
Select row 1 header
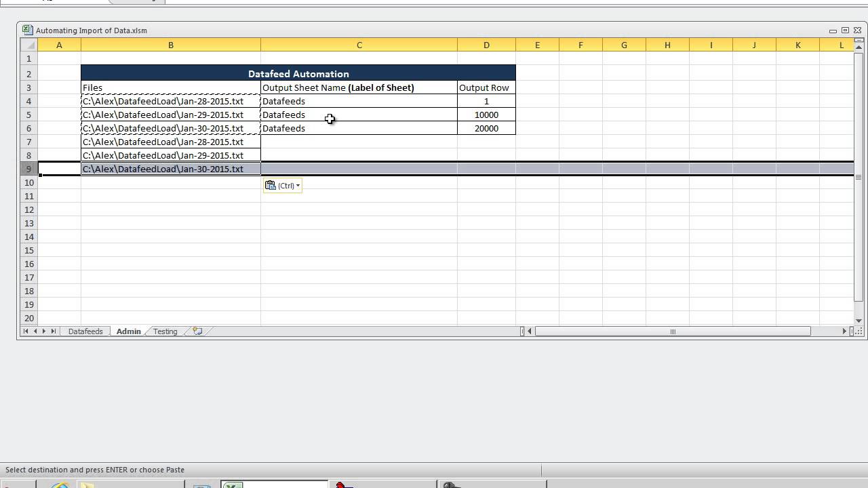pyautogui.click(x=28, y=59)
